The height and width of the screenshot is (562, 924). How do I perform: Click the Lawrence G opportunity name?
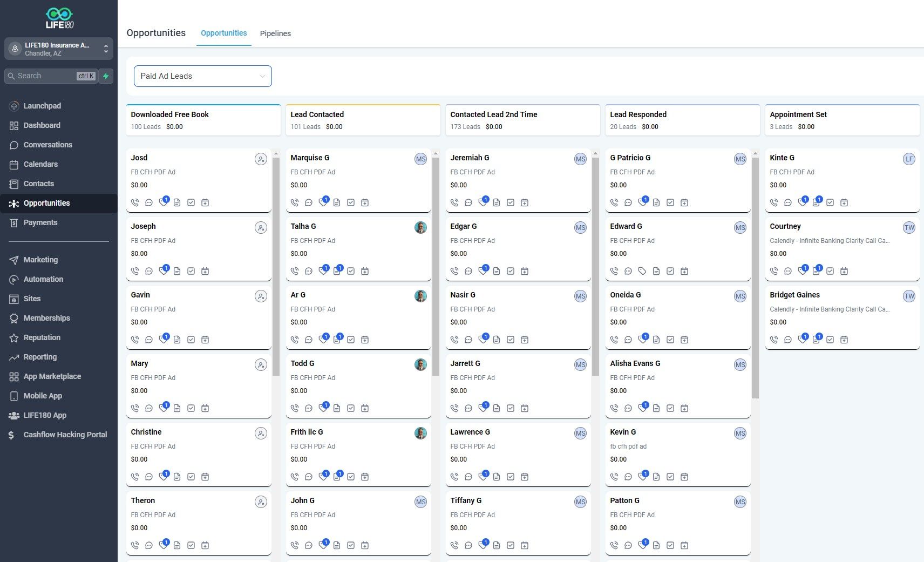tap(470, 432)
